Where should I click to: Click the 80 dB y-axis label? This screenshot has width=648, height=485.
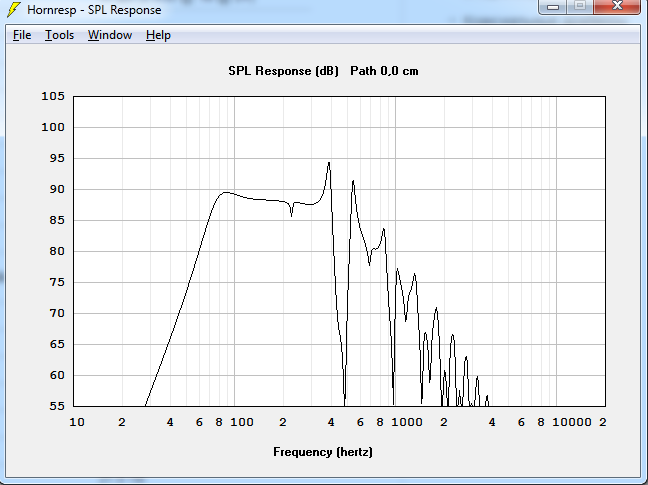(x=57, y=251)
